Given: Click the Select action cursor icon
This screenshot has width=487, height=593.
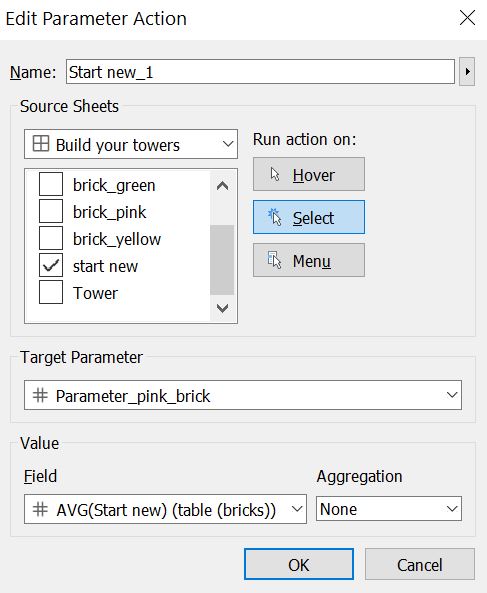Looking at the screenshot, I should click(x=275, y=217).
